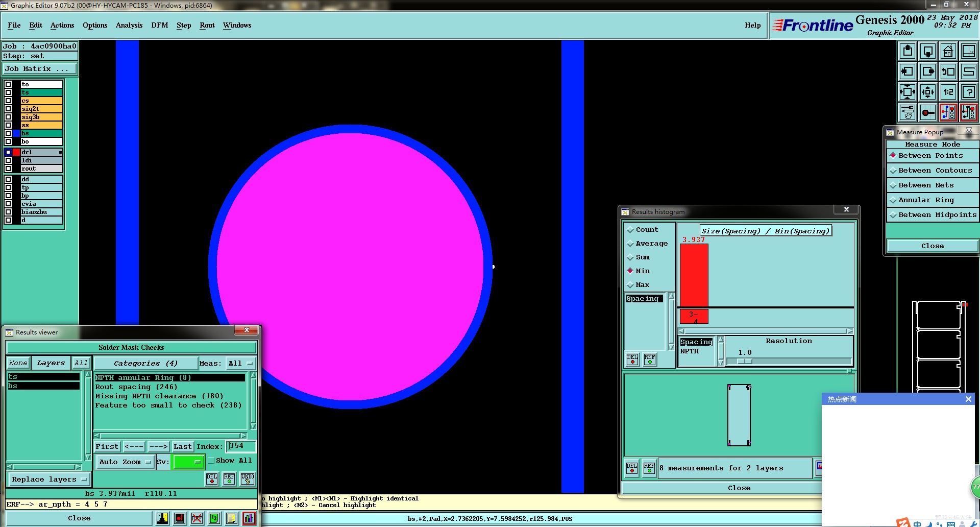
Task: Click the DEL icon in Results viewer
Action: click(212, 478)
